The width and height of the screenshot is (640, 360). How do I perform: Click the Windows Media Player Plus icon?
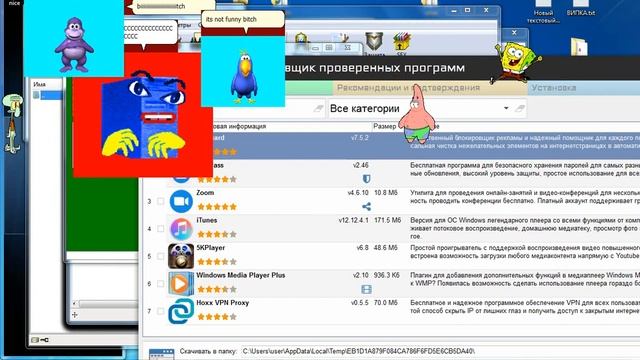[181, 283]
